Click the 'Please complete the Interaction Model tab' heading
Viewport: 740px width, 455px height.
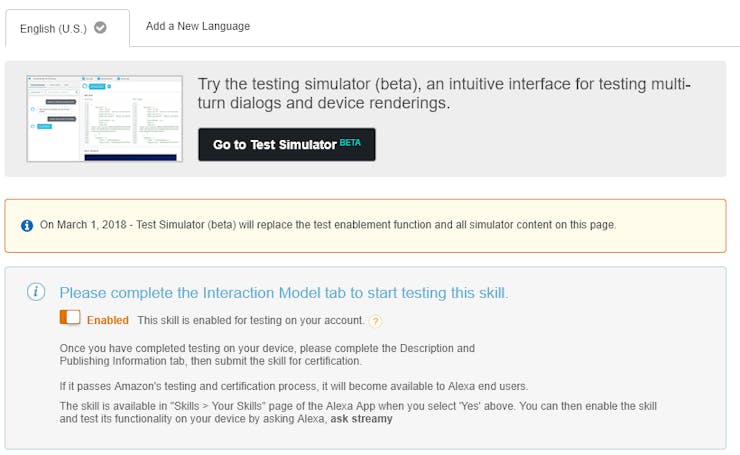pos(284,293)
